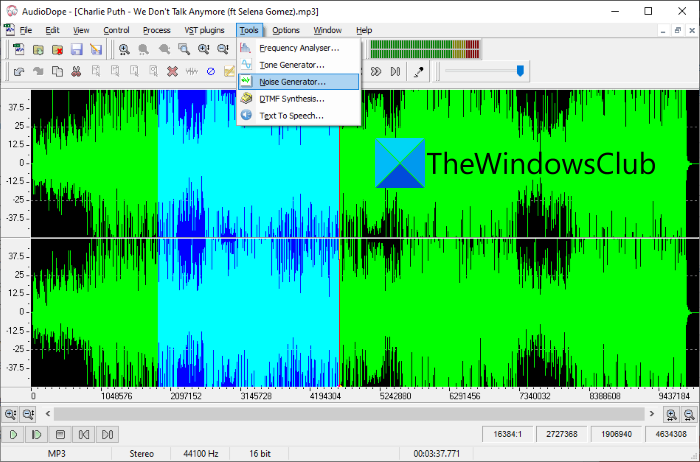The width and height of the screenshot is (700, 462).
Task: Click the copy icon in edit toolbar
Action: point(57,71)
